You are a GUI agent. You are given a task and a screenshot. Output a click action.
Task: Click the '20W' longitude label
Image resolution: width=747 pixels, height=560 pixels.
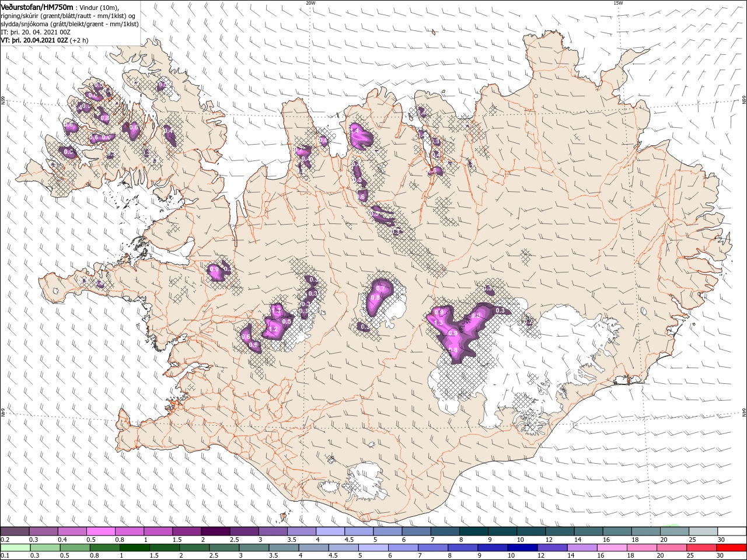point(310,3)
